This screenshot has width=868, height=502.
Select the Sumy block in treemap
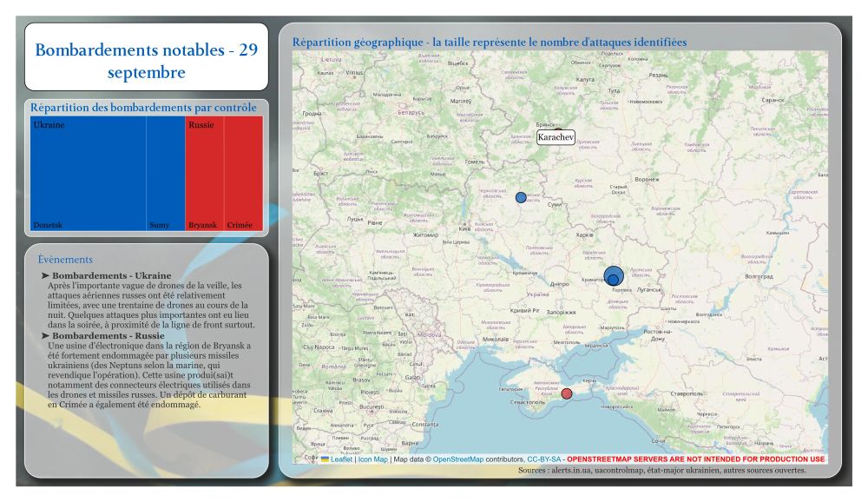click(166, 174)
